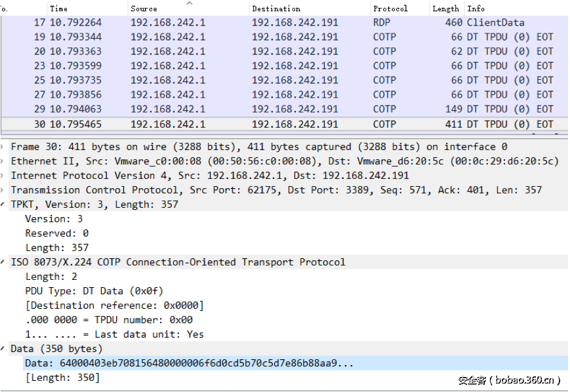Expand Internet Protocol Version 4 section
The image size is (570, 392).
(4, 176)
